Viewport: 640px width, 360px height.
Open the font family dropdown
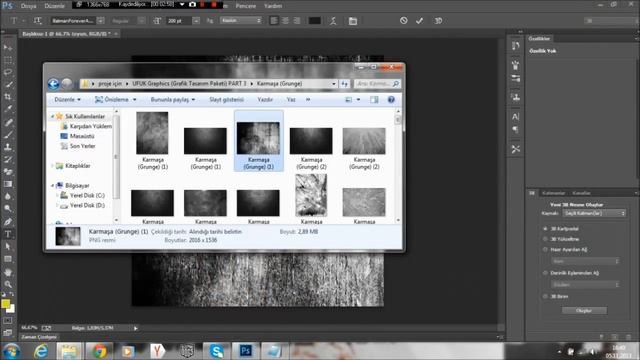(x=100, y=20)
